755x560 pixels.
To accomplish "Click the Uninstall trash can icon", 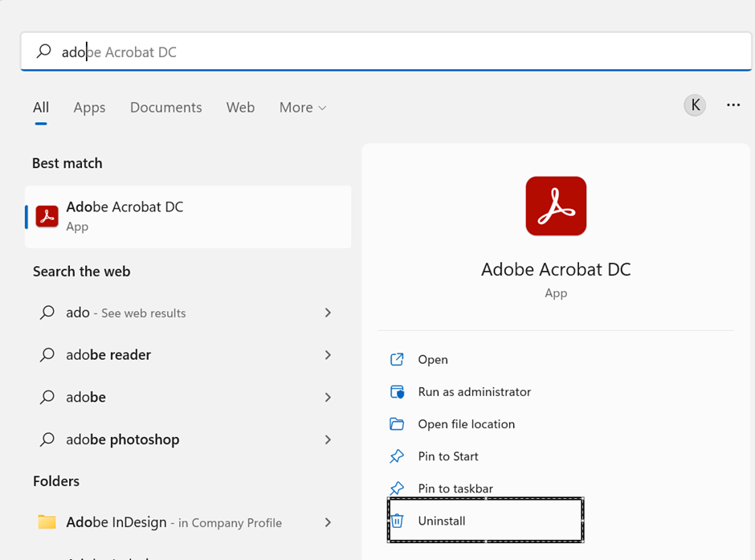I will click(x=397, y=521).
